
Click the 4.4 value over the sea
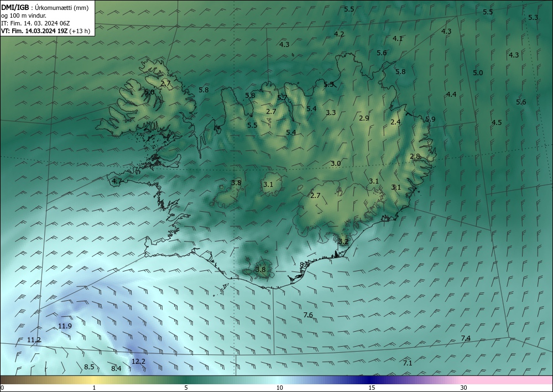tap(451, 94)
